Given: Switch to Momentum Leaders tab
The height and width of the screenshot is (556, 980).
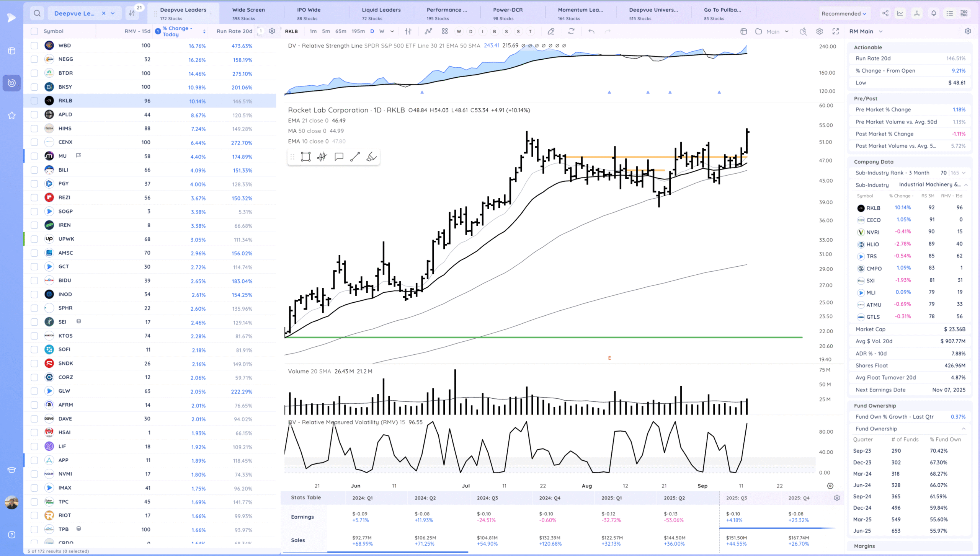Looking at the screenshot, I should [580, 13].
